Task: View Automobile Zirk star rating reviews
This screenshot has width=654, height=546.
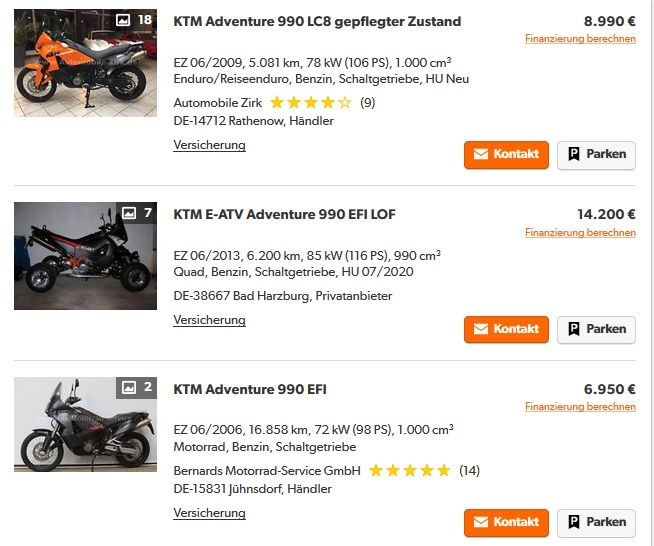Action: click(x=310, y=102)
